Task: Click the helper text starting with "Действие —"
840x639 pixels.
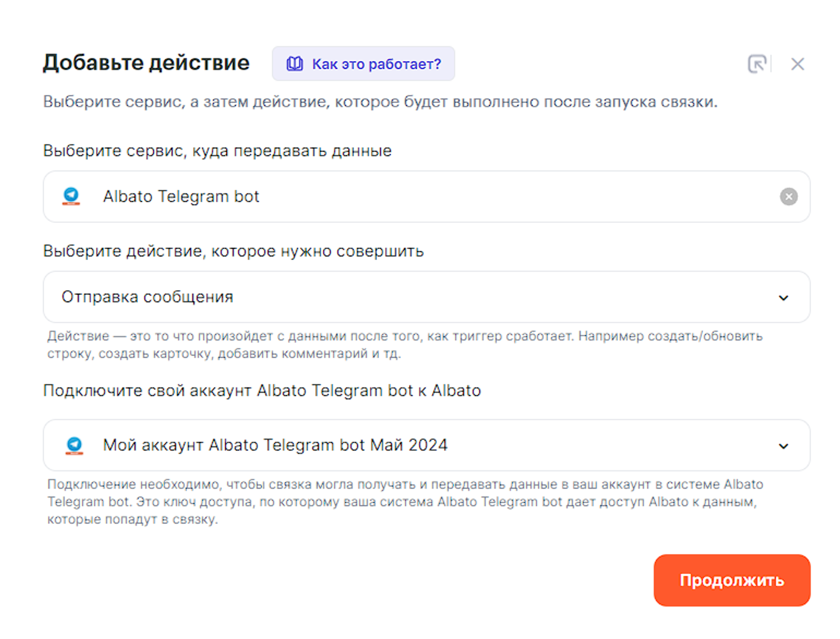Action: pos(404,345)
